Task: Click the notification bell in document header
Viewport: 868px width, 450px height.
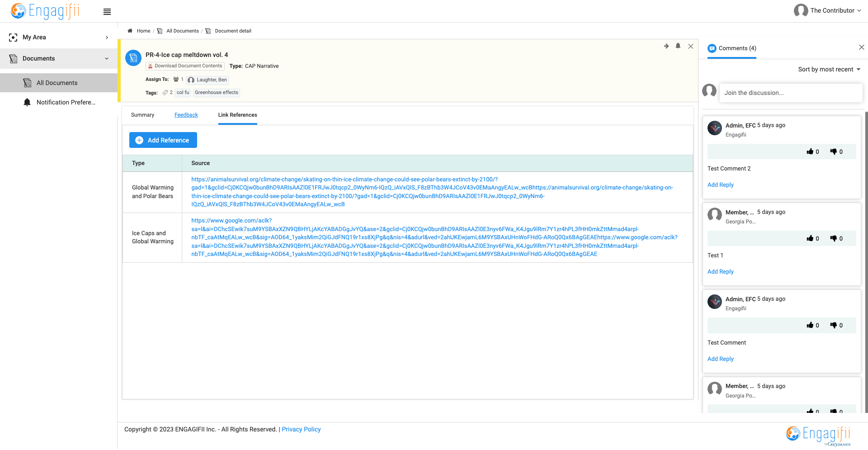Action: (x=678, y=46)
